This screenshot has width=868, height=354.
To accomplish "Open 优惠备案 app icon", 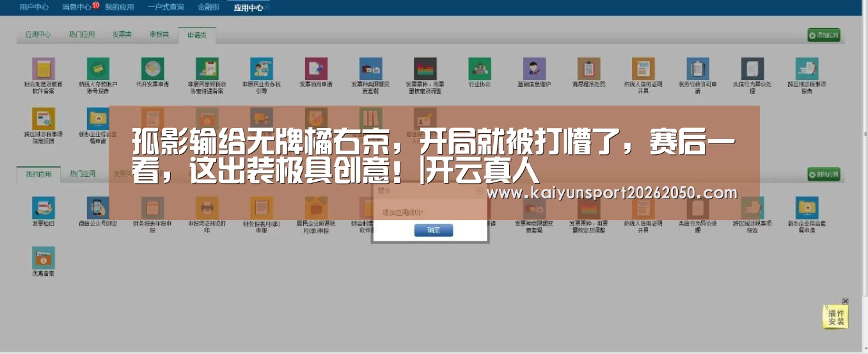I will (43, 258).
